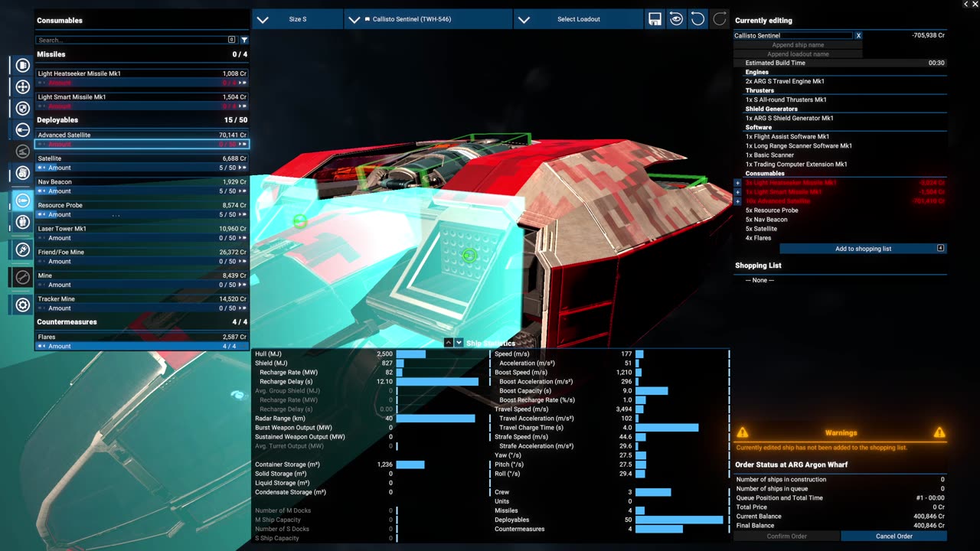The width and height of the screenshot is (980, 551).
Task: Click the Append ship name button
Action: click(x=798, y=45)
